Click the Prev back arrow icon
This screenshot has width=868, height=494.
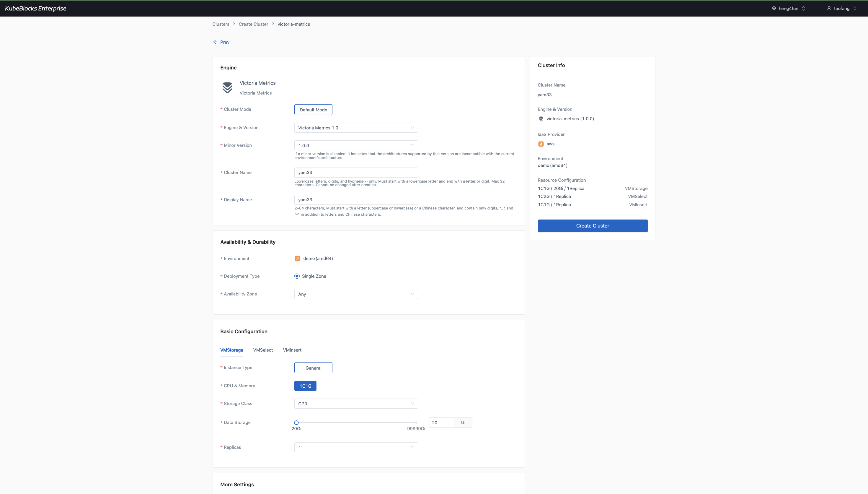pos(215,42)
